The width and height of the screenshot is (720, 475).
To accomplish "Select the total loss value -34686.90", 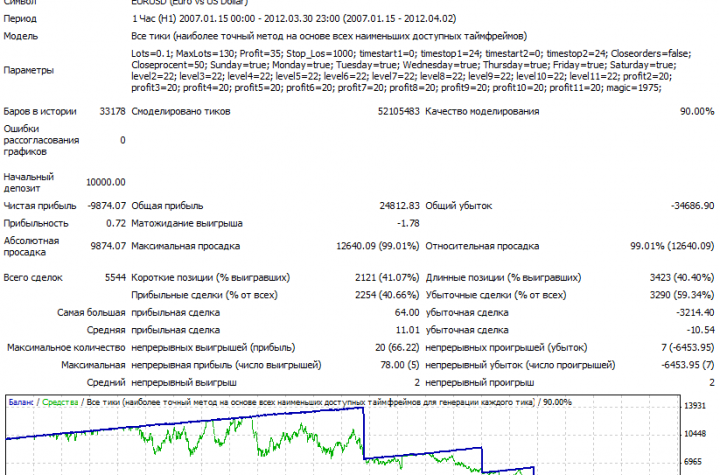I will [x=692, y=205].
